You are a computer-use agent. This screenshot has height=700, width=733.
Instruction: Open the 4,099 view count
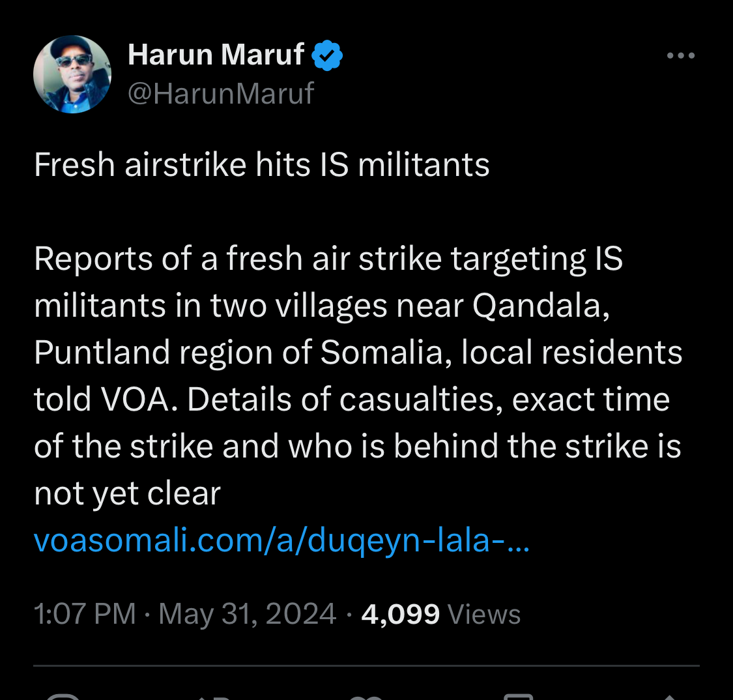pos(401,615)
